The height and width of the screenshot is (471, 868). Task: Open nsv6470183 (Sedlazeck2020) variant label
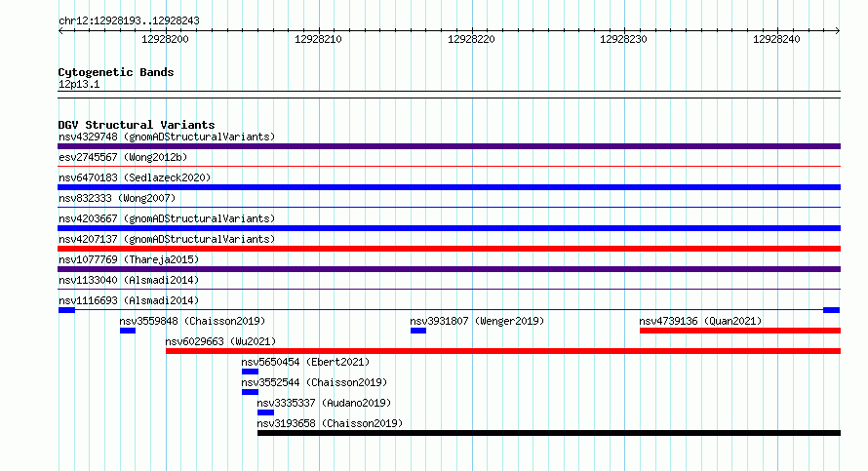[x=135, y=177]
